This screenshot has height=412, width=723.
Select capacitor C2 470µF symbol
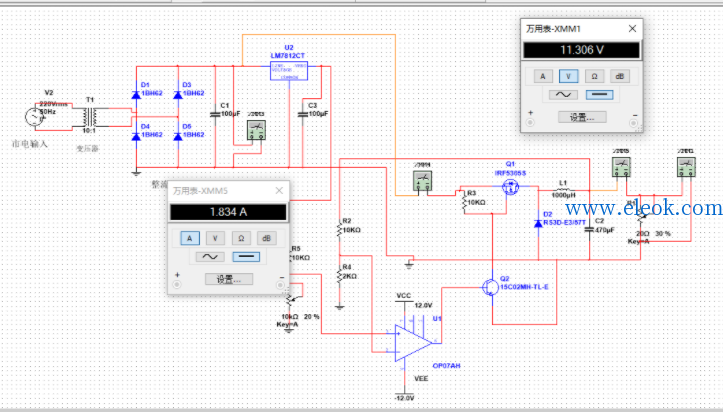tap(589, 229)
